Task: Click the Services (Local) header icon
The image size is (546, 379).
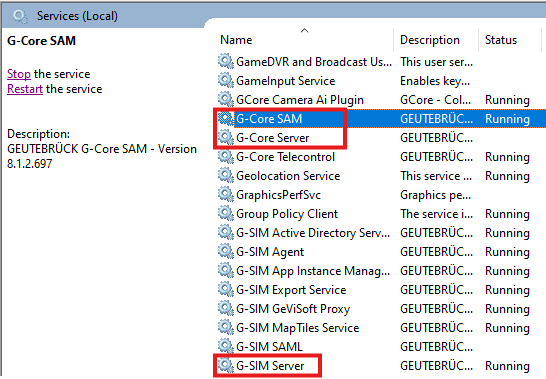Action: 20,16
